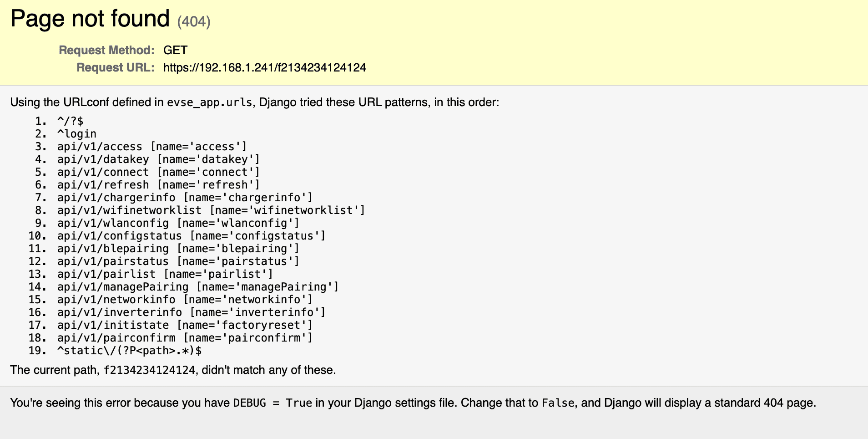Select the api/v1/datakey pattern line
The height and width of the screenshot is (439, 868).
(158, 159)
